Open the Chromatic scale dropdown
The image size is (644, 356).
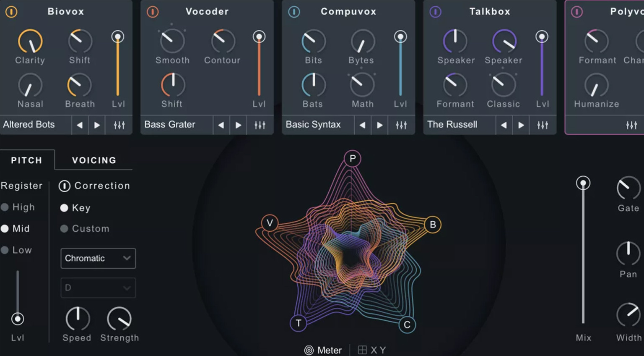pyautogui.click(x=98, y=258)
